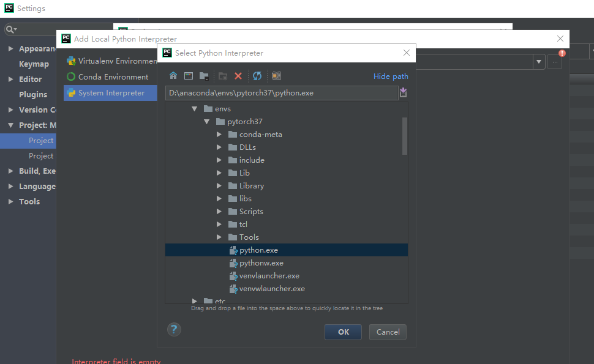Go to project directory icon

tap(204, 76)
